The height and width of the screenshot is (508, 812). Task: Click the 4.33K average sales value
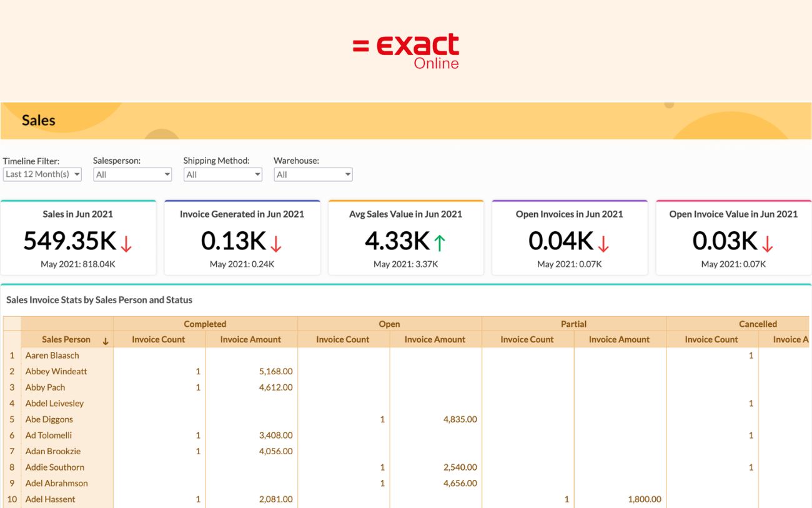coord(397,241)
